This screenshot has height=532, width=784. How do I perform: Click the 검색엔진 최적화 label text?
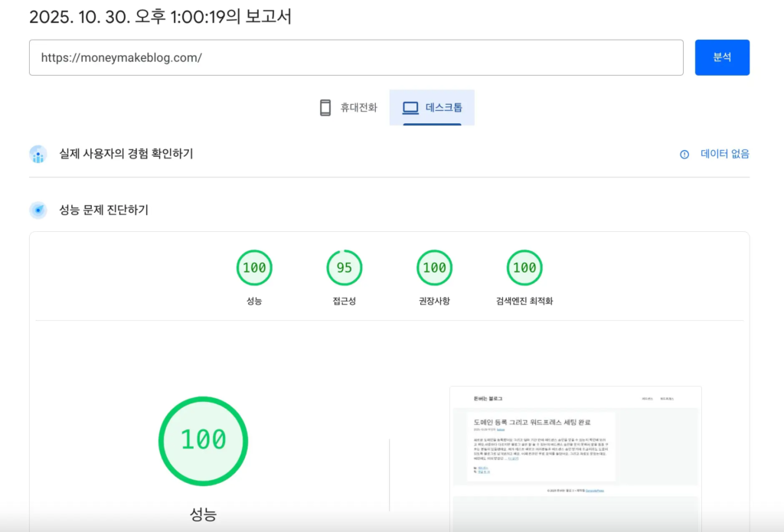pos(524,300)
